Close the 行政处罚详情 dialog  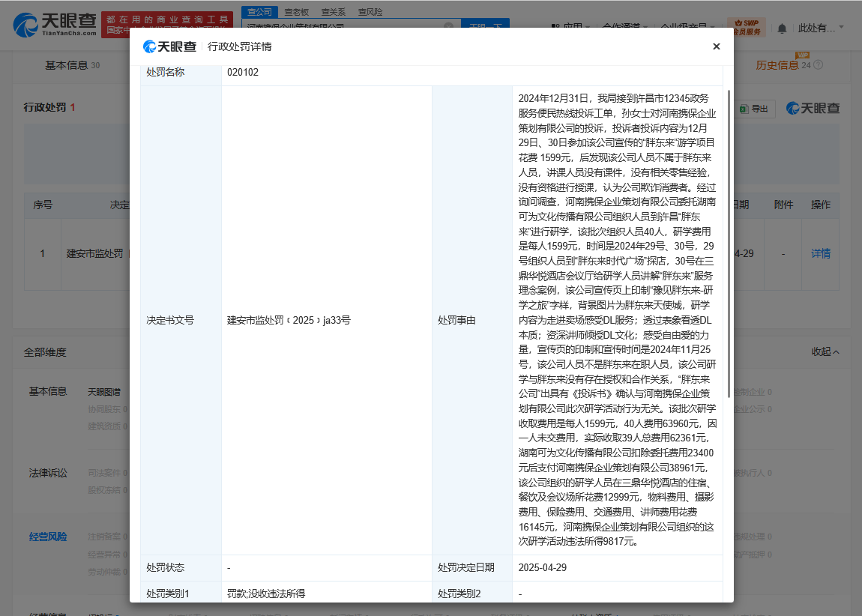pyautogui.click(x=716, y=46)
